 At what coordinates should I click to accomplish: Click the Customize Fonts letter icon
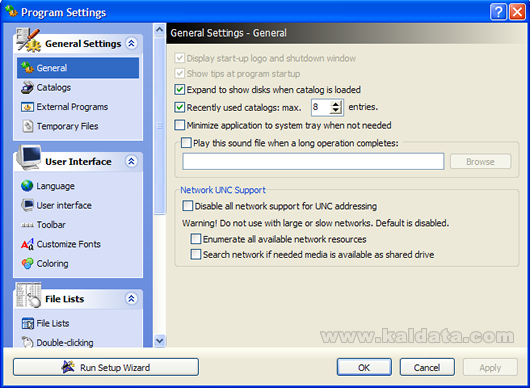pos(27,244)
